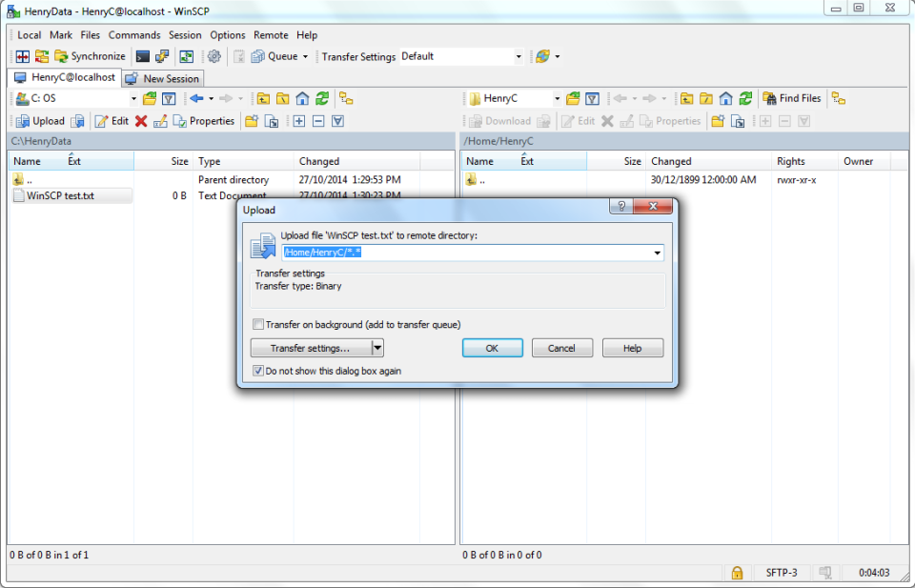Expand local back-history dropdown arrow

click(212, 98)
